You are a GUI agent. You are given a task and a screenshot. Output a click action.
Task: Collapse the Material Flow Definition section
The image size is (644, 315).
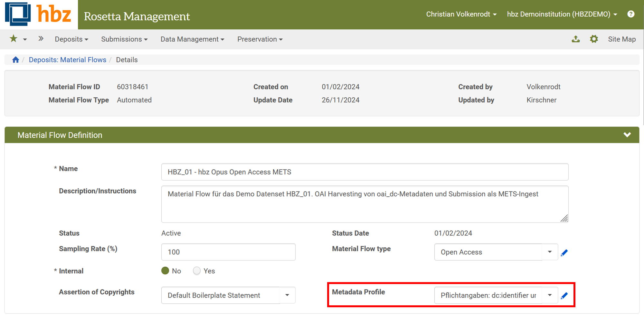tap(627, 135)
